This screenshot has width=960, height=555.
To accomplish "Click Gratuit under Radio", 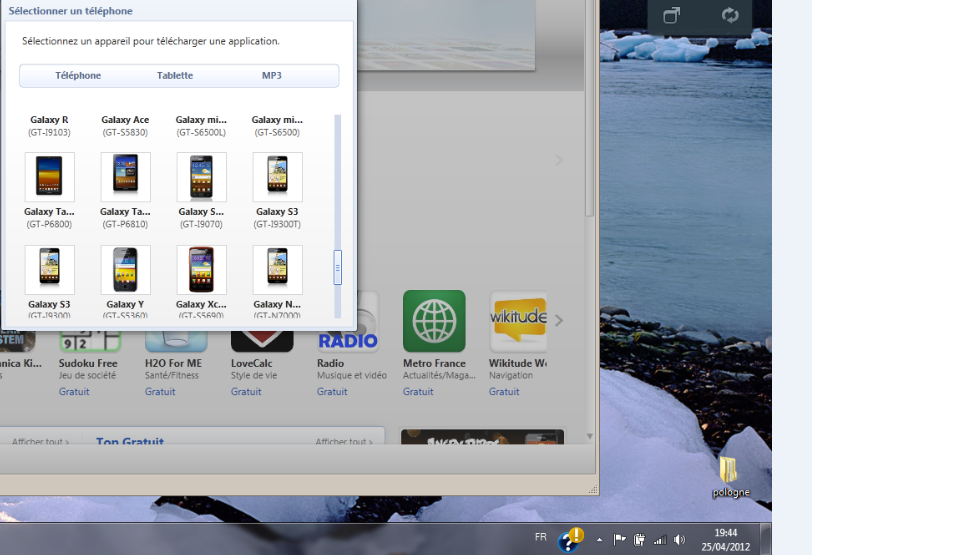I will pyautogui.click(x=332, y=391).
